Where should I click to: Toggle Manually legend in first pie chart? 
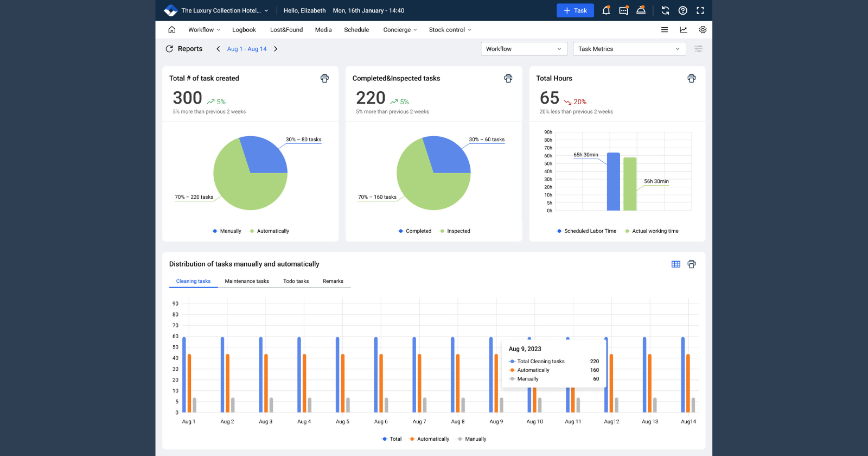tap(227, 231)
